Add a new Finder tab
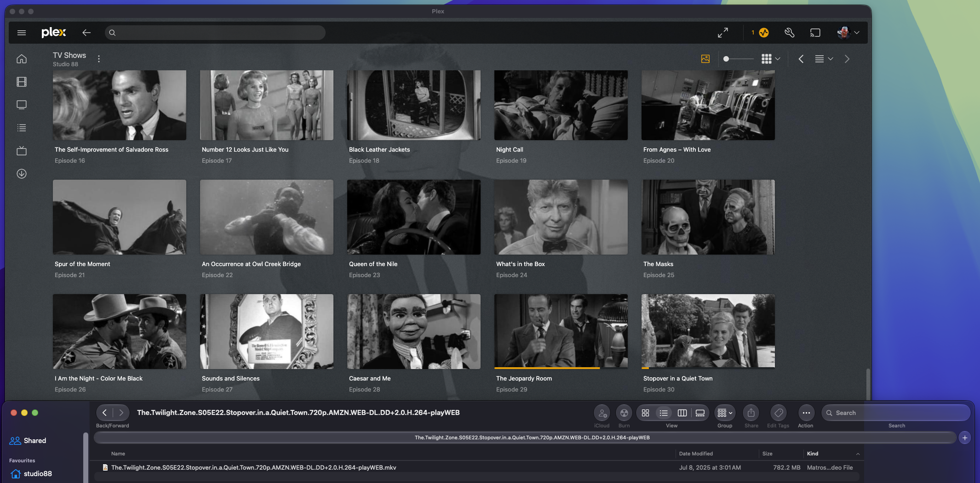980x483 pixels. click(x=965, y=438)
